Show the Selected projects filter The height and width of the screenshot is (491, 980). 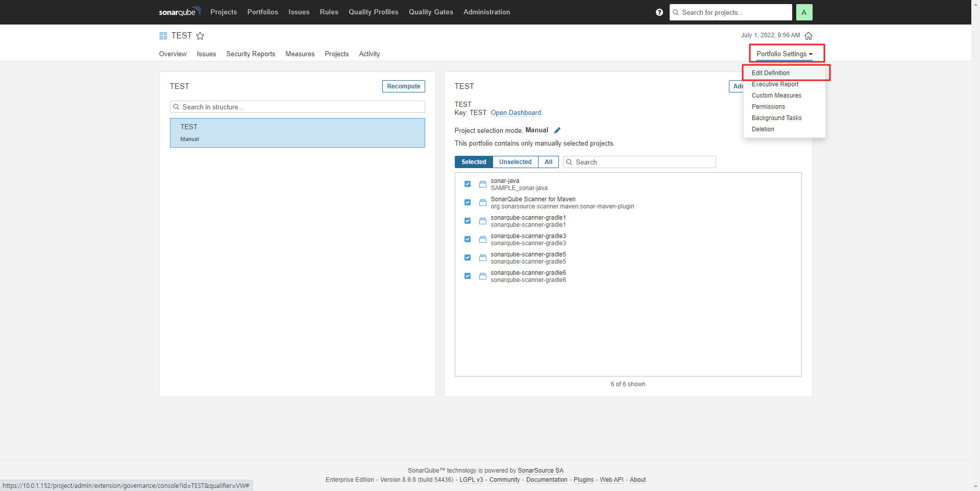coord(474,162)
